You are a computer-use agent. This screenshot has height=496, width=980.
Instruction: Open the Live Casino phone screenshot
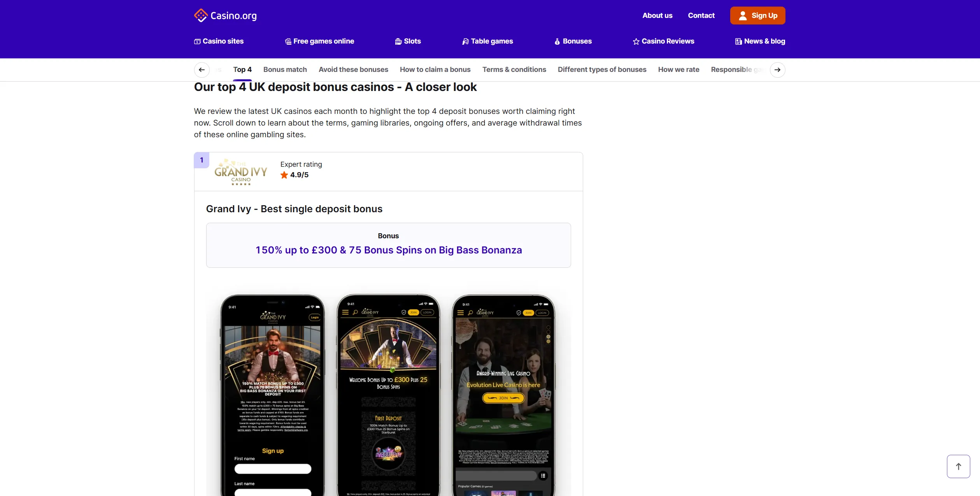503,395
